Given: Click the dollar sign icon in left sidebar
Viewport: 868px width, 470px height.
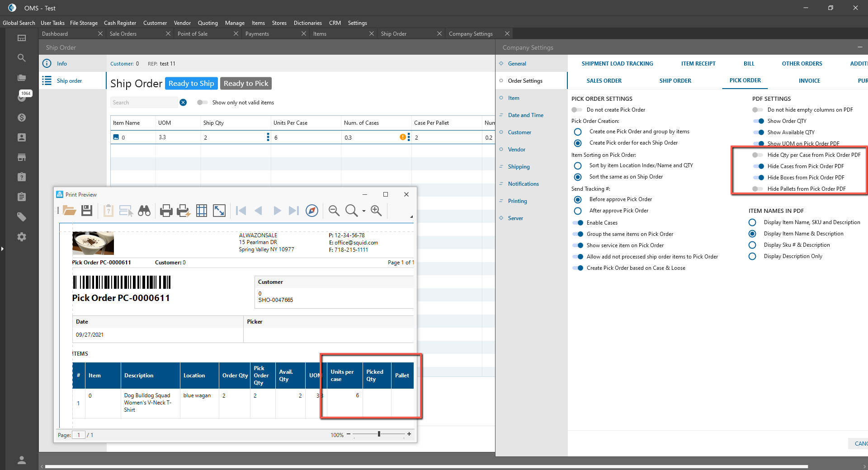Looking at the screenshot, I should tap(21, 117).
